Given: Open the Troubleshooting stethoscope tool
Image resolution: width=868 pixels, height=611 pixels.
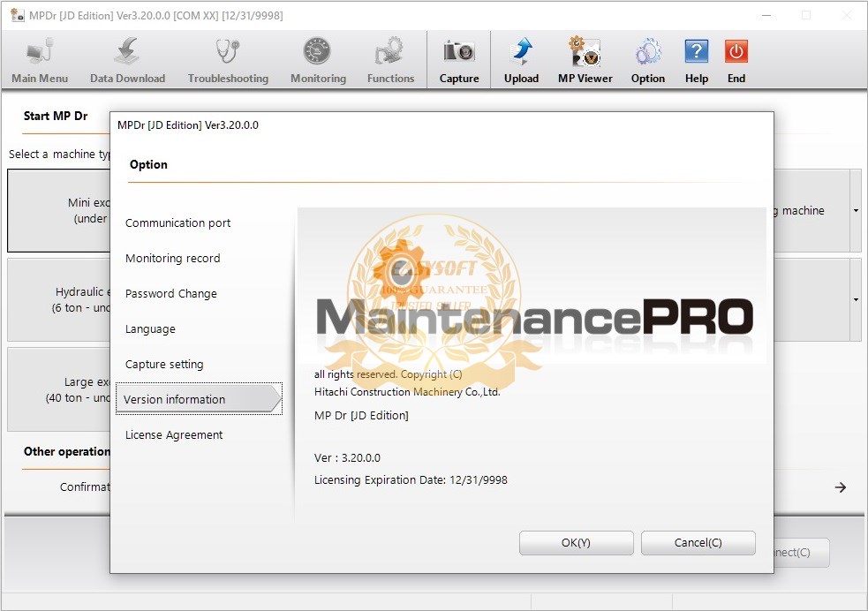Looking at the screenshot, I should click(x=228, y=60).
